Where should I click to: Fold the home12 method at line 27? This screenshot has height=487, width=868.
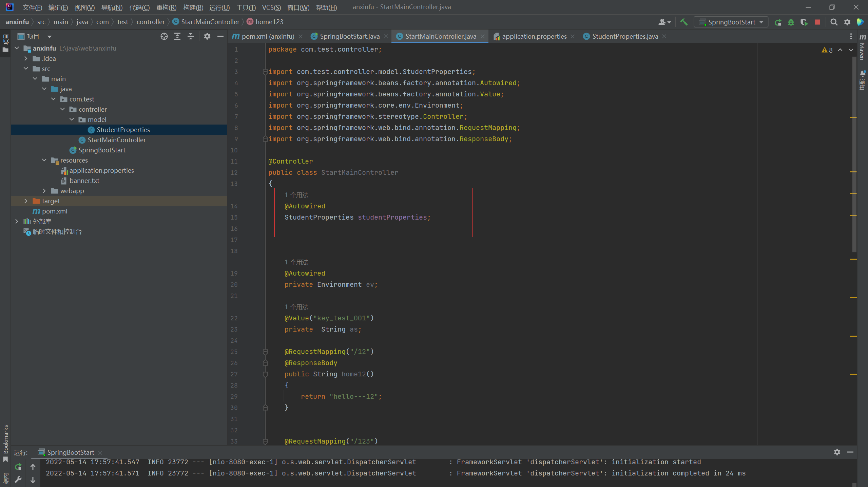pos(265,374)
